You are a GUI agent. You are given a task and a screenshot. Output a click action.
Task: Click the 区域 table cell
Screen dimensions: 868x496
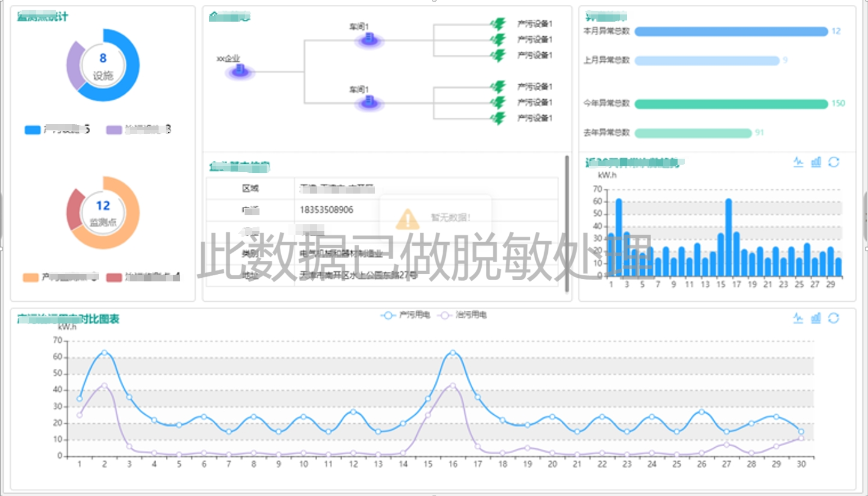tap(250, 188)
